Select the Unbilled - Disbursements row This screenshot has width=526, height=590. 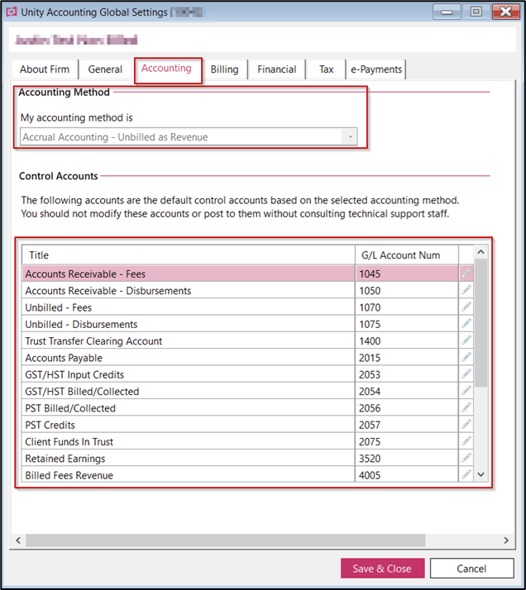click(x=248, y=324)
